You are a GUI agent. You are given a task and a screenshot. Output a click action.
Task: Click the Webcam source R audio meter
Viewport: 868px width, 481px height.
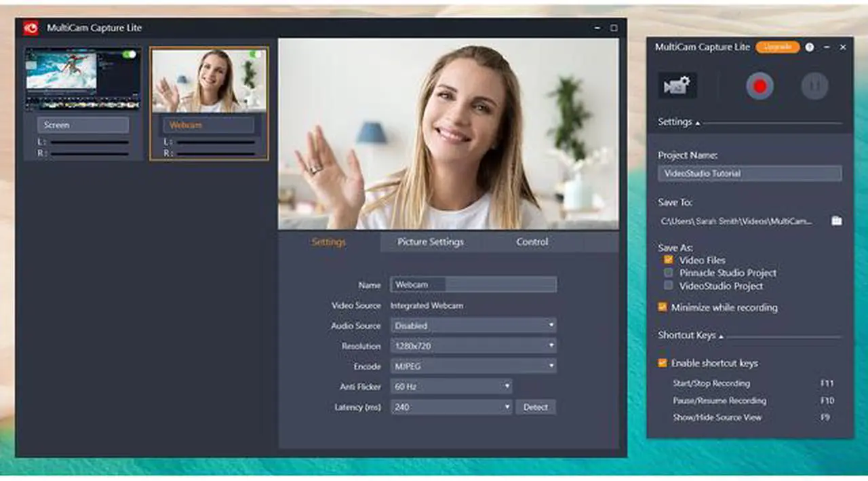pyautogui.click(x=216, y=154)
